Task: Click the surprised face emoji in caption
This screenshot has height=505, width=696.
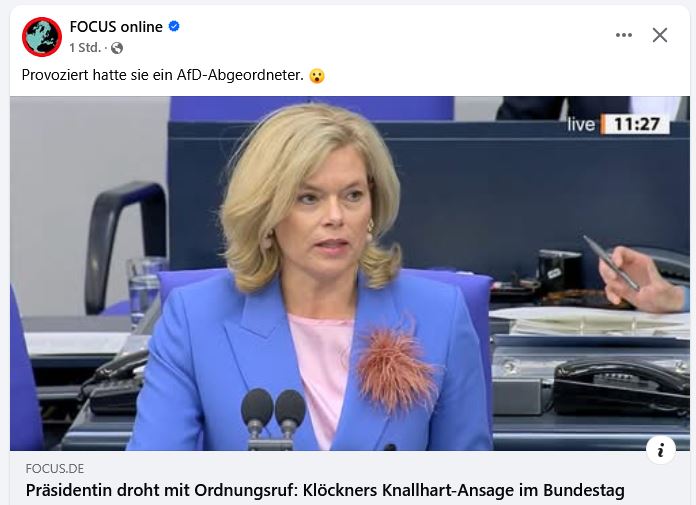Action: (x=317, y=76)
